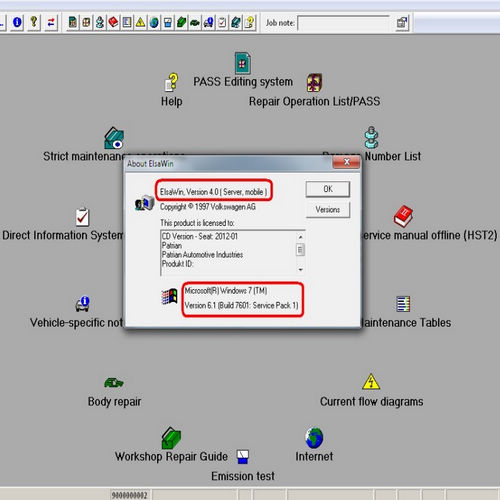
Task: Open Service manual offline (HST2) red book
Action: [403, 216]
